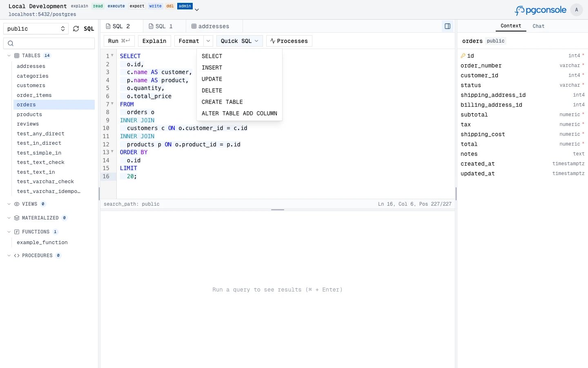Click the shipping_address_id column row
The height and width of the screenshot is (368, 588).
pyautogui.click(x=523, y=95)
